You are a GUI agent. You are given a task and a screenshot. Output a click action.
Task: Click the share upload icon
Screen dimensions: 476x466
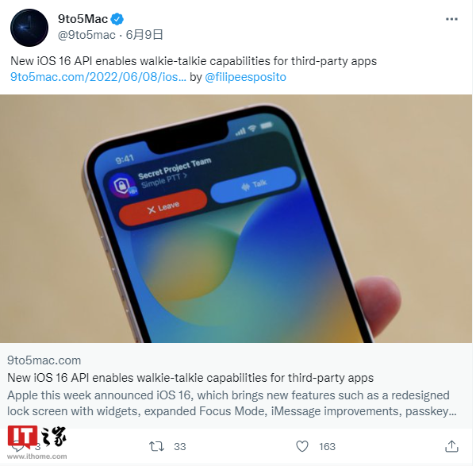(451, 446)
